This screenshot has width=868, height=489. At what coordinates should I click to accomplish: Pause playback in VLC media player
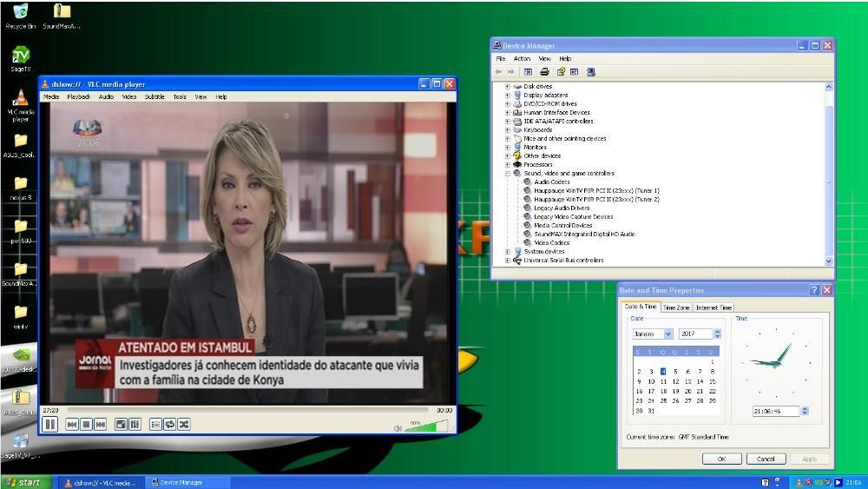[x=49, y=424]
